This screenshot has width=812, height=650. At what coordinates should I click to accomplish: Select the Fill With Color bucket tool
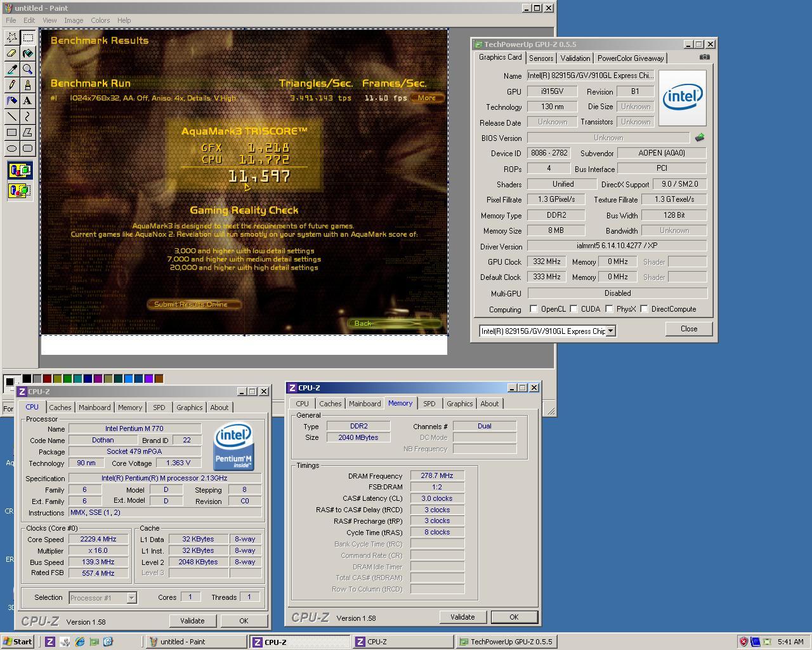pyautogui.click(x=28, y=53)
